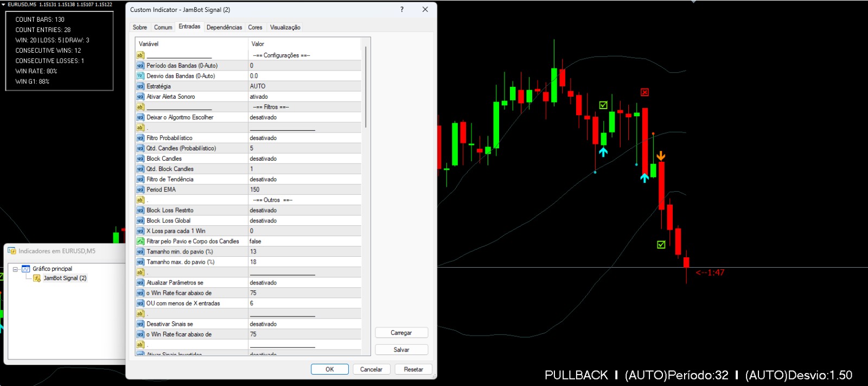The image size is (868, 386).
Task: Edit the Estratégia value AUTO
Action: [304, 86]
